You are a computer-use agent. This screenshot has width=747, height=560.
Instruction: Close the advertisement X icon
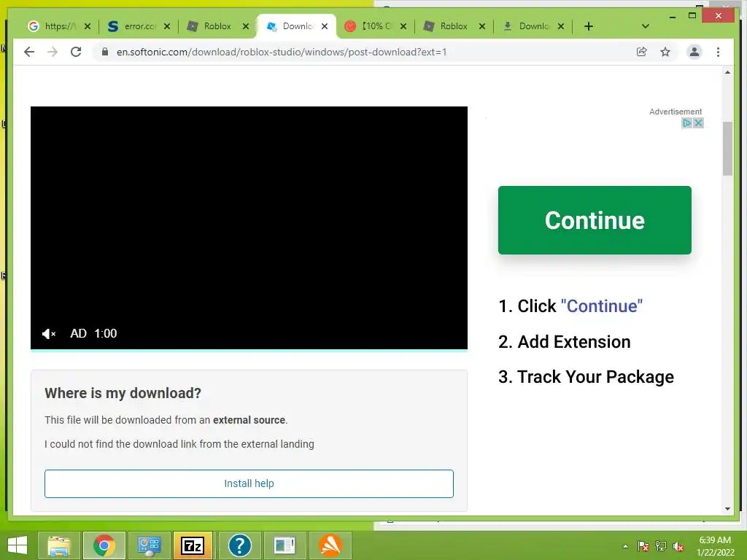698,122
